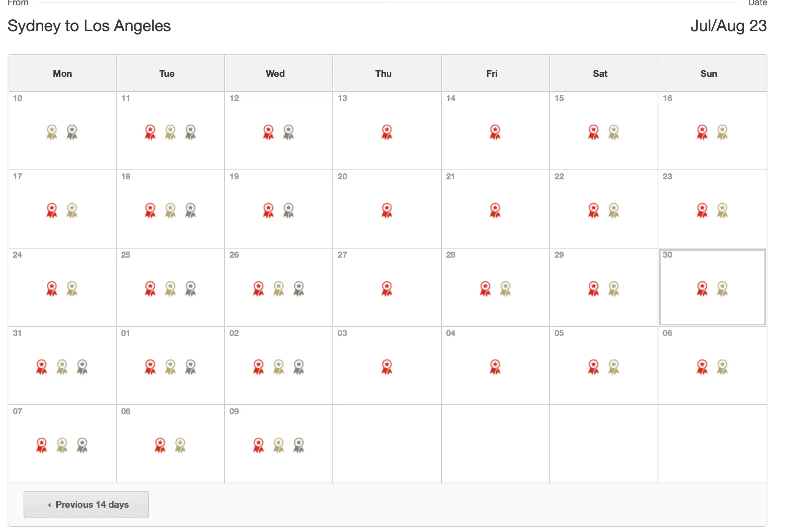
Task: Choose the grey ribbon icon on Wednesday 19
Action: (288, 211)
